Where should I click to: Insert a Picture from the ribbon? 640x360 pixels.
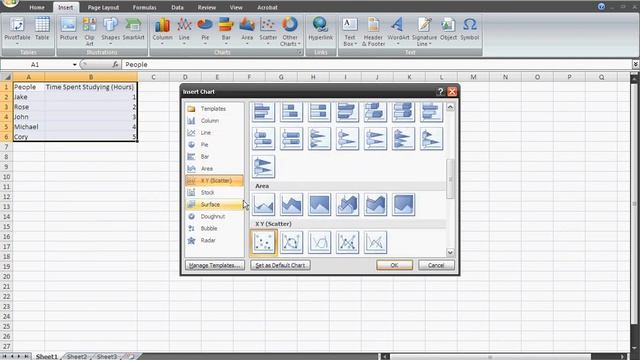pos(68,29)
